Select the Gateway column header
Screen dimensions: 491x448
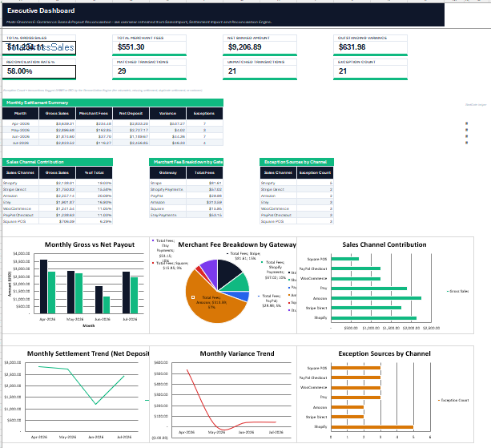coord(168,172)
